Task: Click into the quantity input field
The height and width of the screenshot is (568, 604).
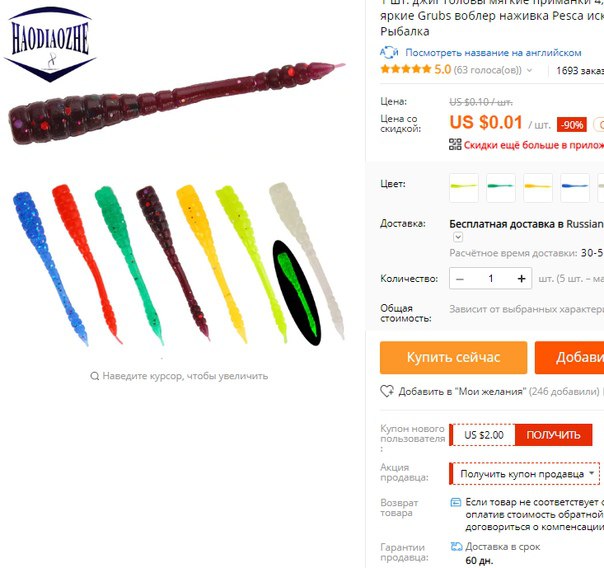Action: coord(491,278)
